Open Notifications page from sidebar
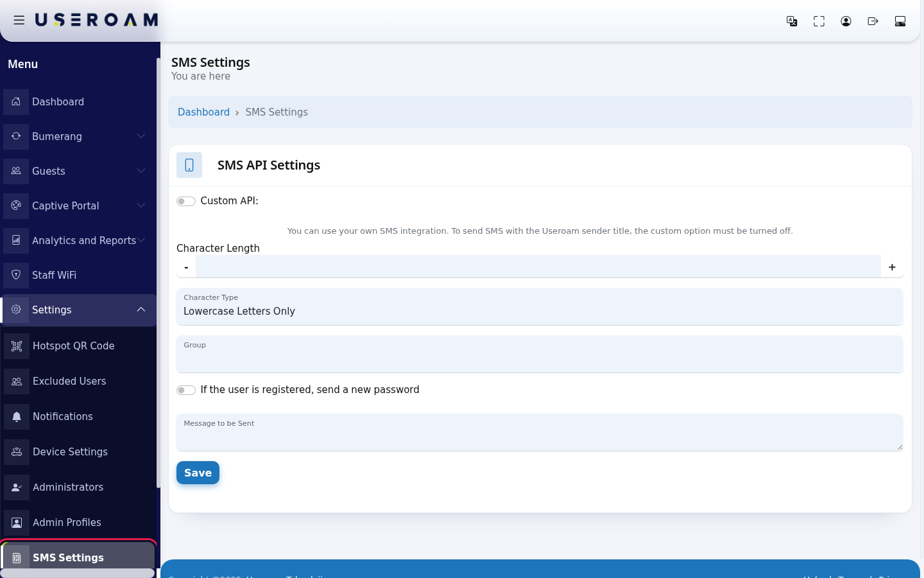 pos(79,416)
